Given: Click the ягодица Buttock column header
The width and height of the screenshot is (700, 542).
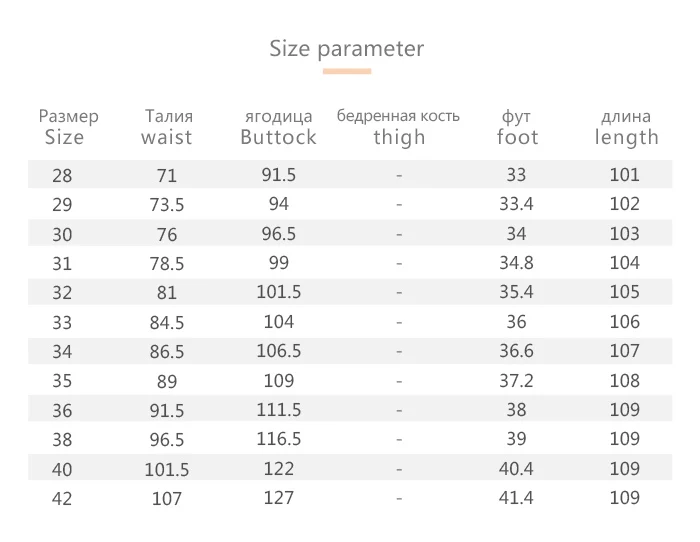Looking at the screenshot, I should [278, 127].
